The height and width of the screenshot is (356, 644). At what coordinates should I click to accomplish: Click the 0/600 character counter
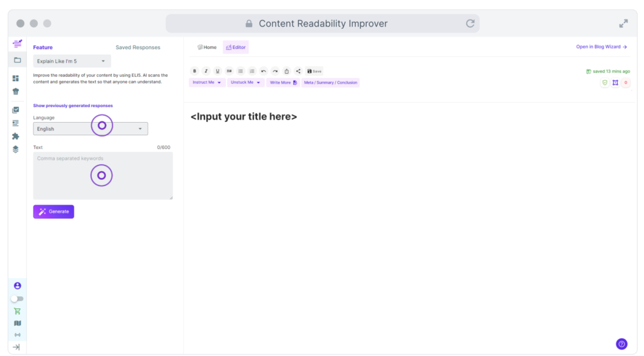click(x=164, y=147)
